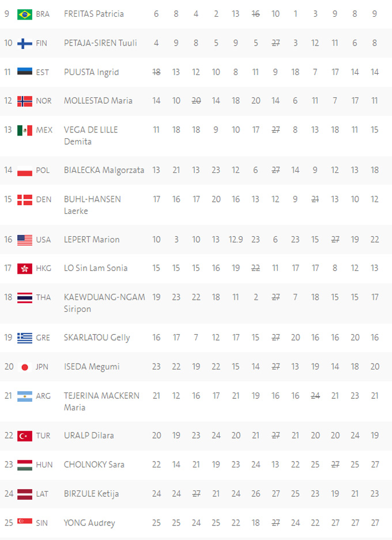Click the Mexico flag icon
The height and width of the screenshot is (540, 392).
25,130
